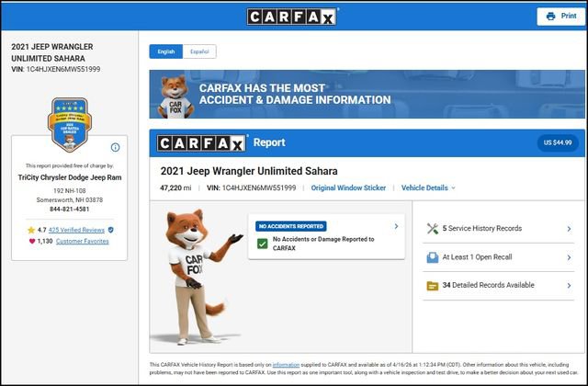Viewport: 588px width, 386px height.
Task: Switch language to Español tab
Action: click(x=199, y=51)
